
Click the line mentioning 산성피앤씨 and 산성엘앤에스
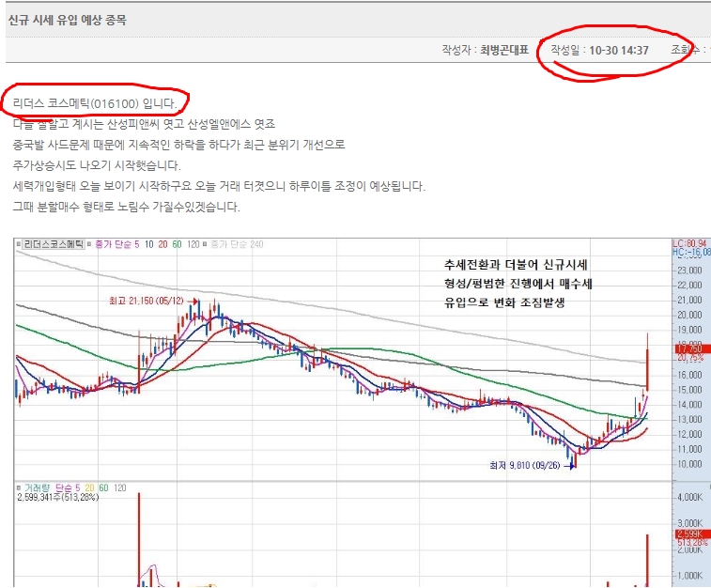144,124
